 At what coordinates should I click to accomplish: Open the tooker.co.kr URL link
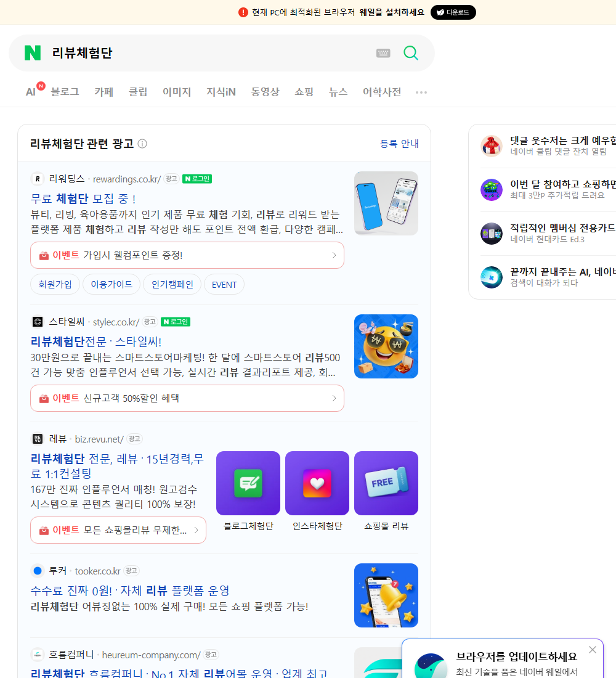[98, 571]
